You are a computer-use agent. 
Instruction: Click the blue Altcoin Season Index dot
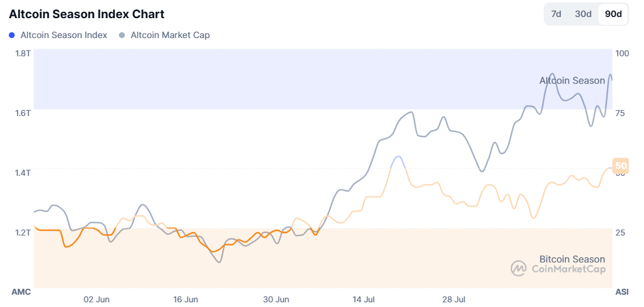pos(12,35)
